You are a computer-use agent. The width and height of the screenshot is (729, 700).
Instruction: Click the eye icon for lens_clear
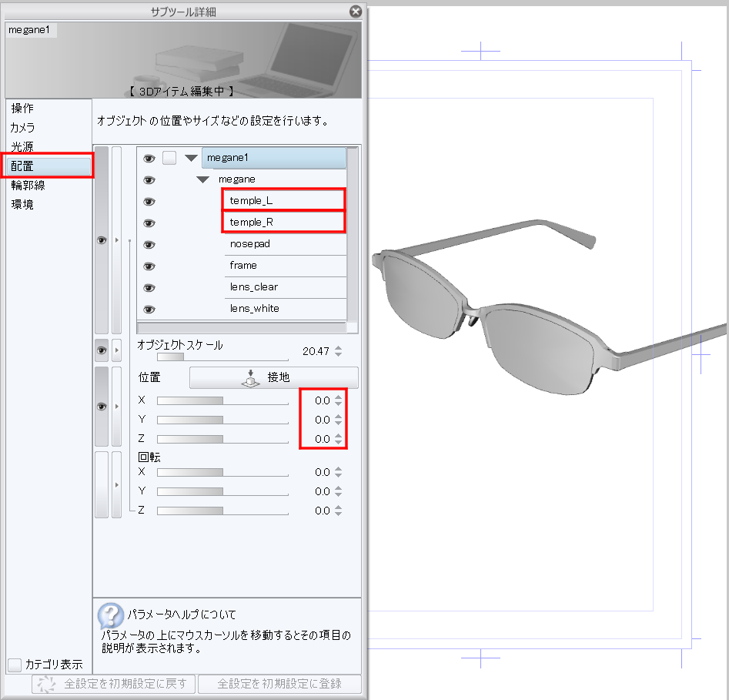coord(149,288)
